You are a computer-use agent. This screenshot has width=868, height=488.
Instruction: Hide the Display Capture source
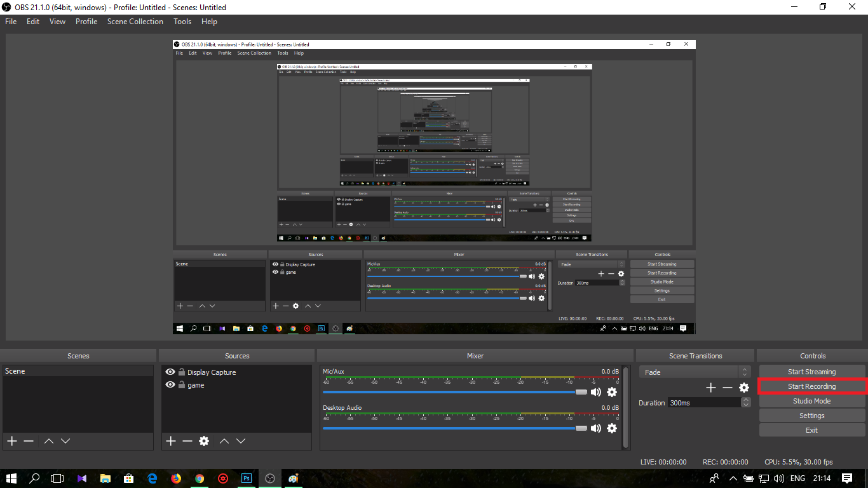(170, 372)
